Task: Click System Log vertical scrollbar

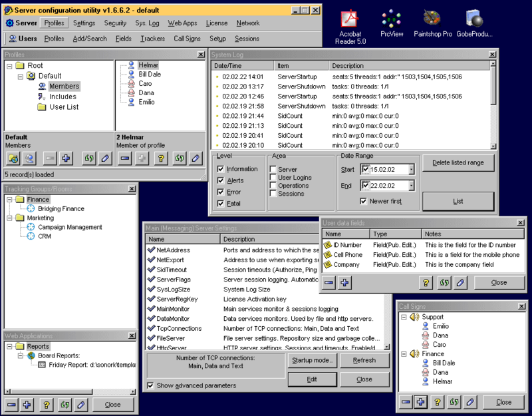Action: coord(493,104)
